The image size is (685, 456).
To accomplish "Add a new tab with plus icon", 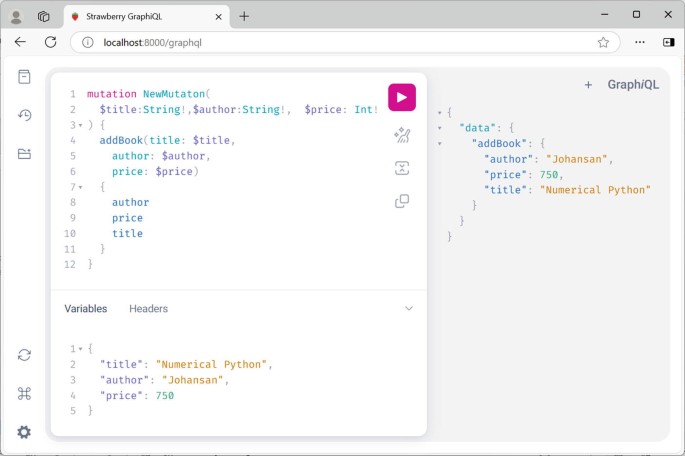I will [588, 85].
